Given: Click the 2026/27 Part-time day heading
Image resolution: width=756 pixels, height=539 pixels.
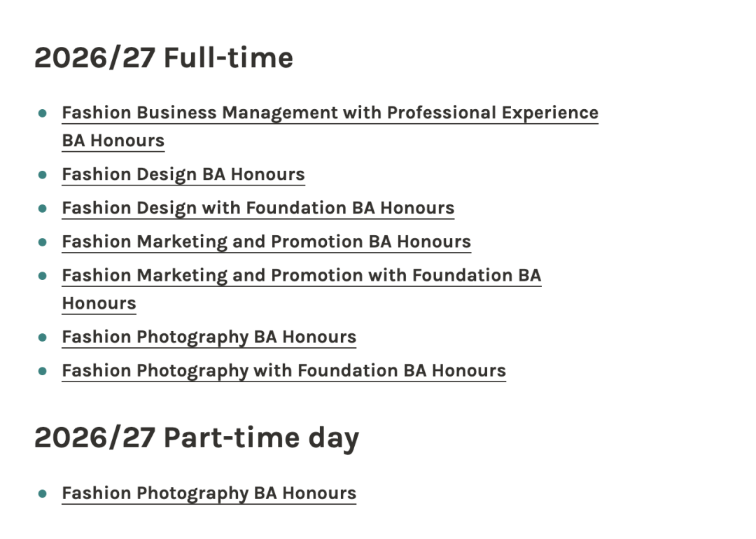Looking at the screenshot, I should click(x=196, y=437).
